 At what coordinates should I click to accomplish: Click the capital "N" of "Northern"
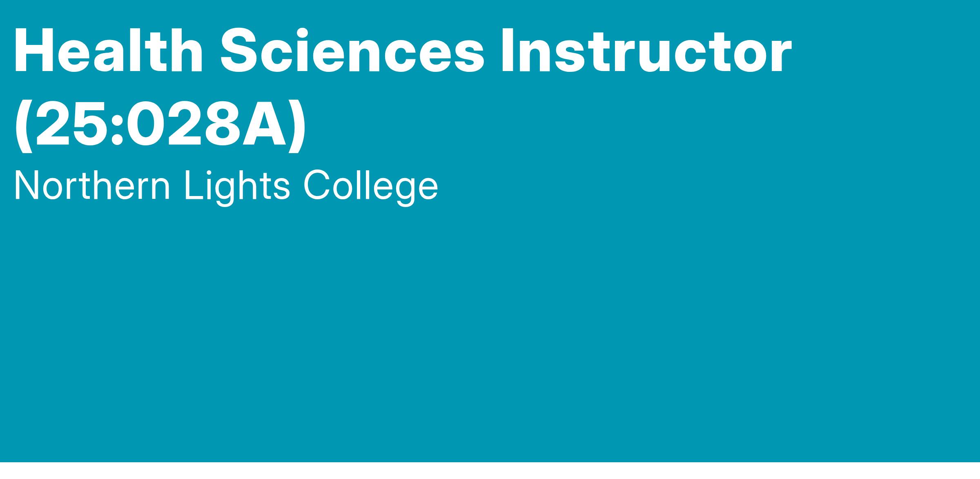point(28,186)
